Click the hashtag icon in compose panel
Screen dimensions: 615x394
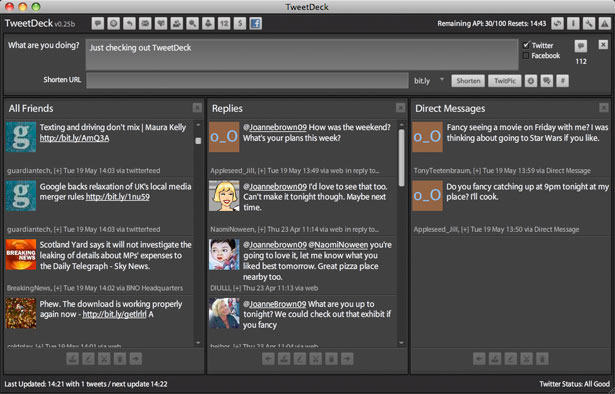pyautogui.click(x=562, y=81)
